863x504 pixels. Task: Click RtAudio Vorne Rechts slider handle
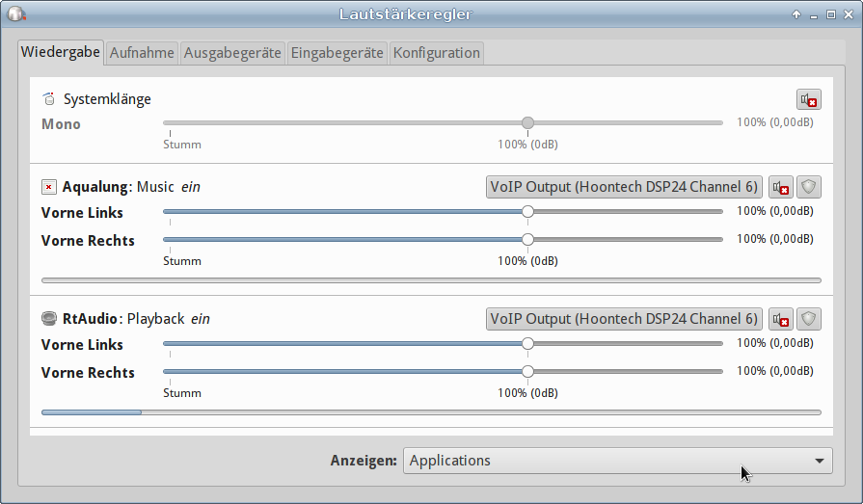coord(527,371)
